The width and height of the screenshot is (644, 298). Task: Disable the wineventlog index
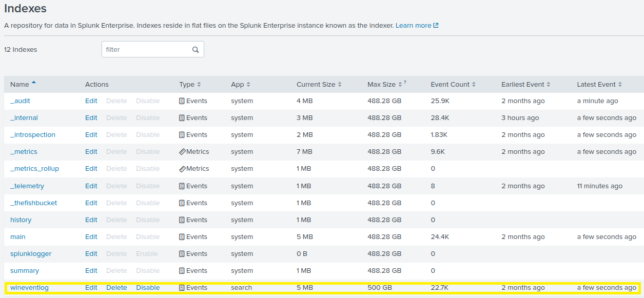pyautogui.click(x=148, y=288)
